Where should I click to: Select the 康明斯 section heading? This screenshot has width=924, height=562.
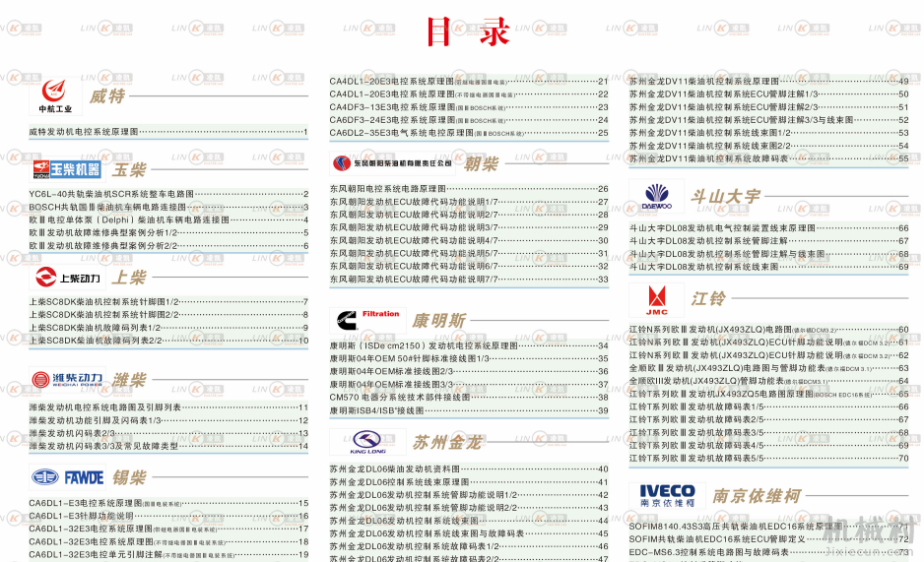coord(439,321)
